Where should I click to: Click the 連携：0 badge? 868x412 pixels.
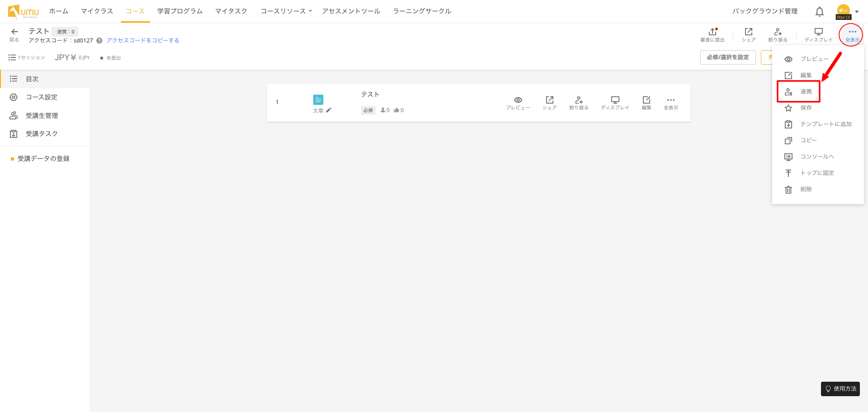coord(66,32)
